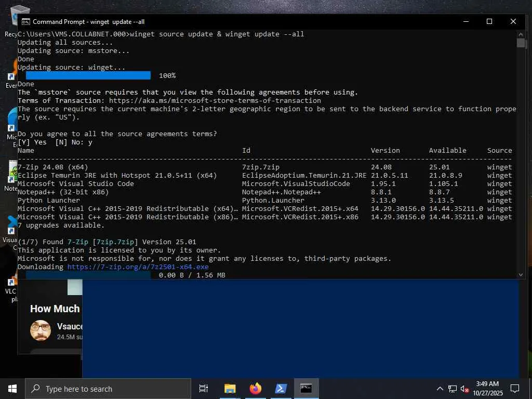Image resolution: width=532 pixels, height=399 pixels.
Task: Click the 7-Zip download progress bar
Action: tap(88, 275)
